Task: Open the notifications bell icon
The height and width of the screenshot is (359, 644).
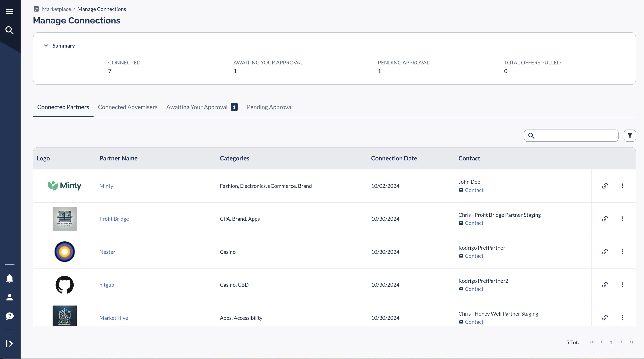Action: pyautogui.click(x=9, y=278)
